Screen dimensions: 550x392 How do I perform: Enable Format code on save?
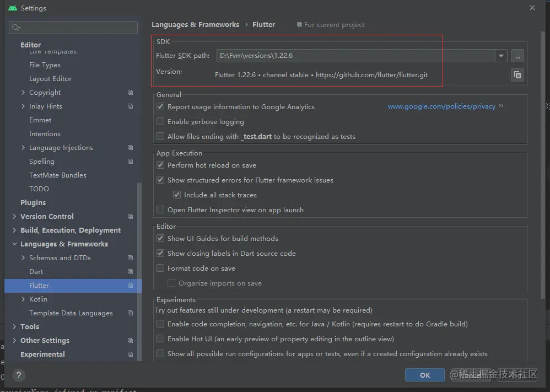[160, 268]
